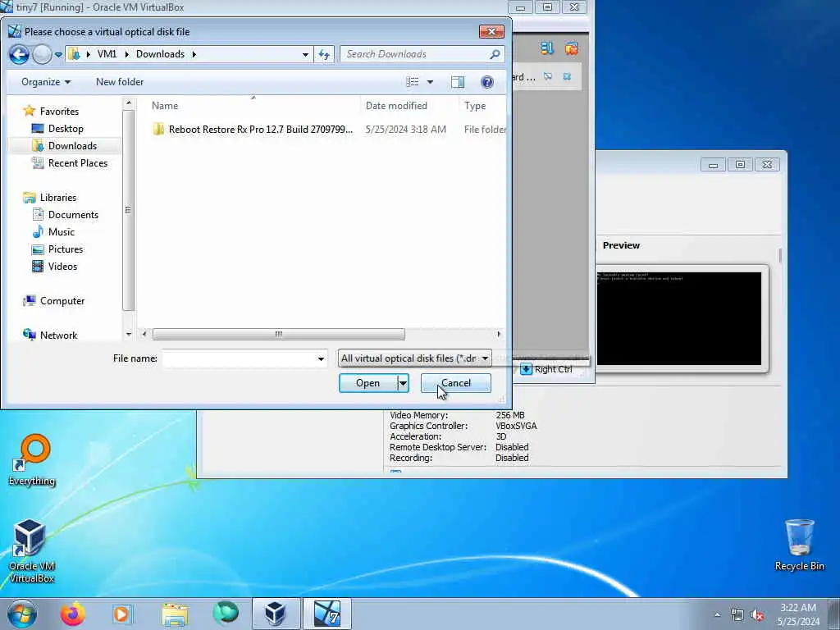The width and height of the screenshot is (840, 630).
Task: Launch Firefox from the taskbar
Action: 72,614
